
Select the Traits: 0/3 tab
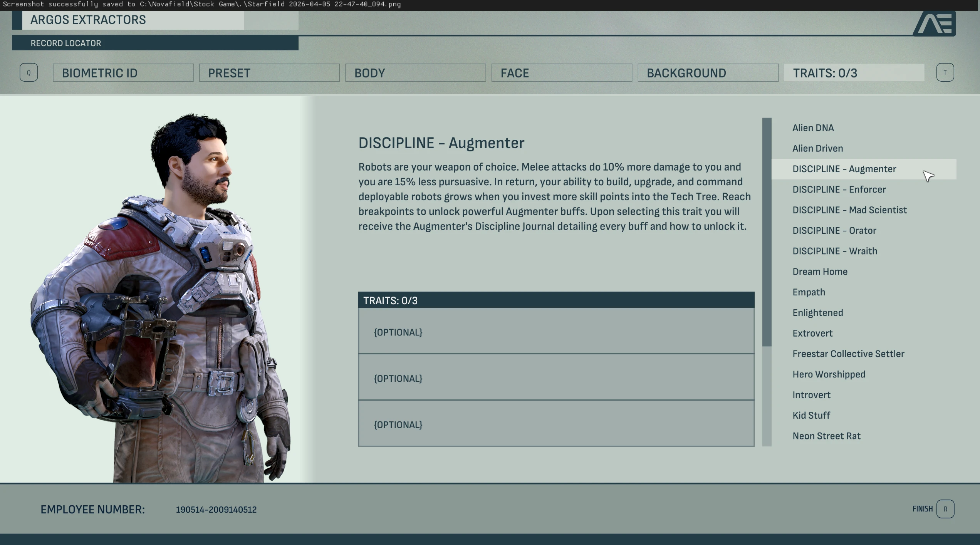pos(854,73)
